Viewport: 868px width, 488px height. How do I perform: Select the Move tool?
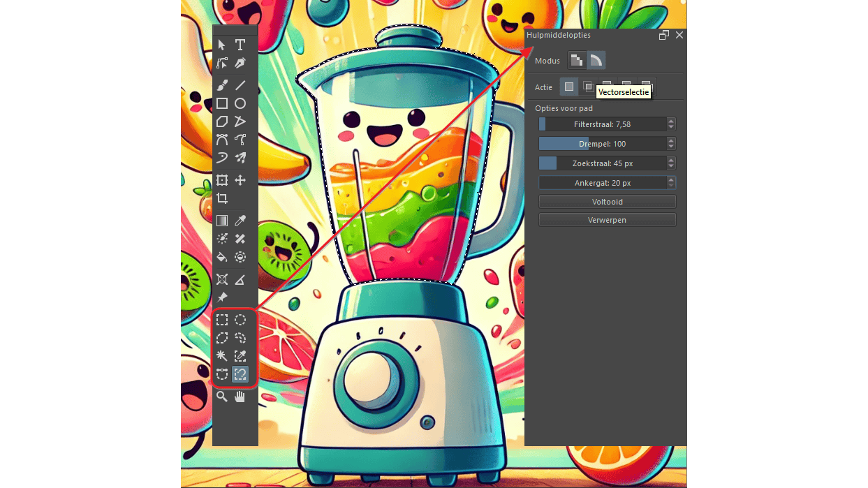(240, 180)
